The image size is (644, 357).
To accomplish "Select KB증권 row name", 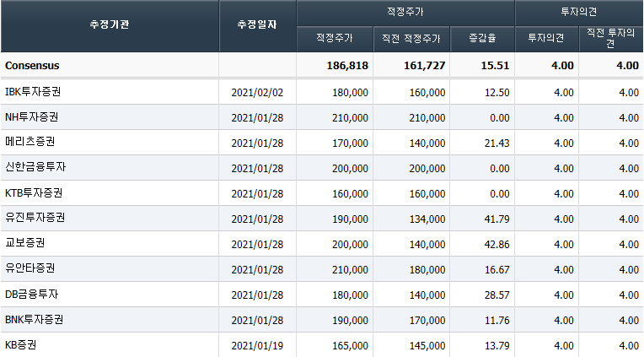I will pos(20,344).
